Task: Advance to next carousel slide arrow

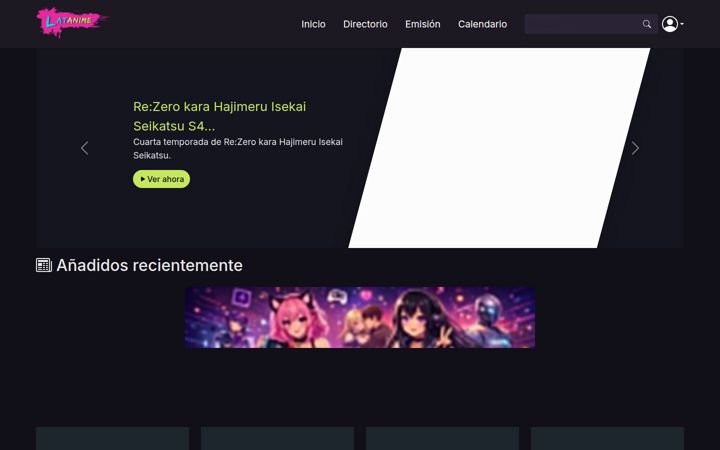Action: pyautogui.click(x=635, y=148)
